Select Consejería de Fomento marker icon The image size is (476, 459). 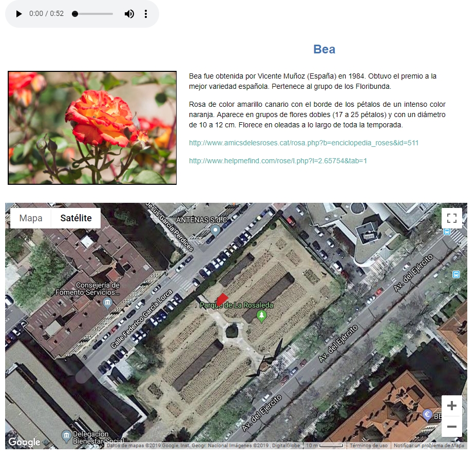point(107,303)
